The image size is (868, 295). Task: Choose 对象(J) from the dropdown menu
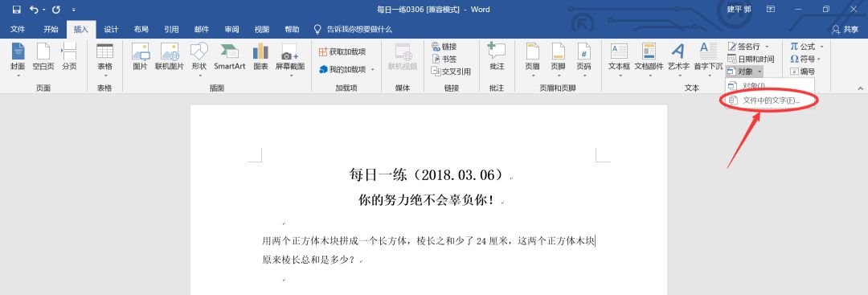(770, 86)
